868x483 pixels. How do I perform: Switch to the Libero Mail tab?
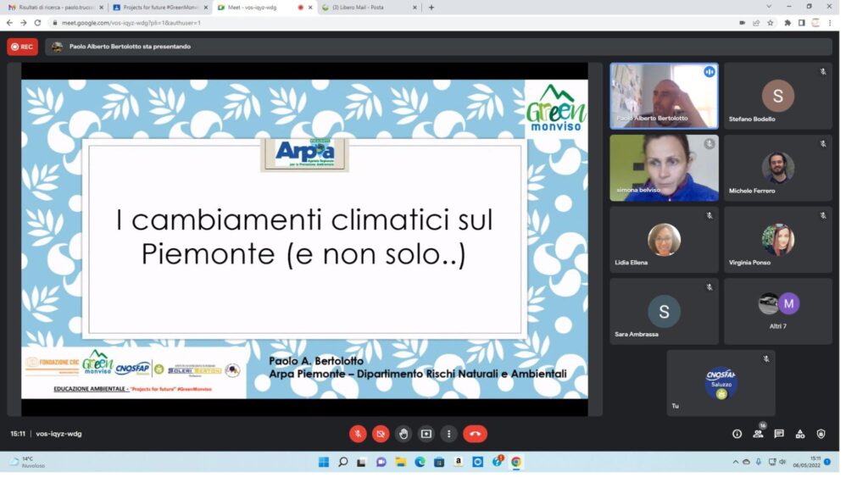[x=370, y=8]
